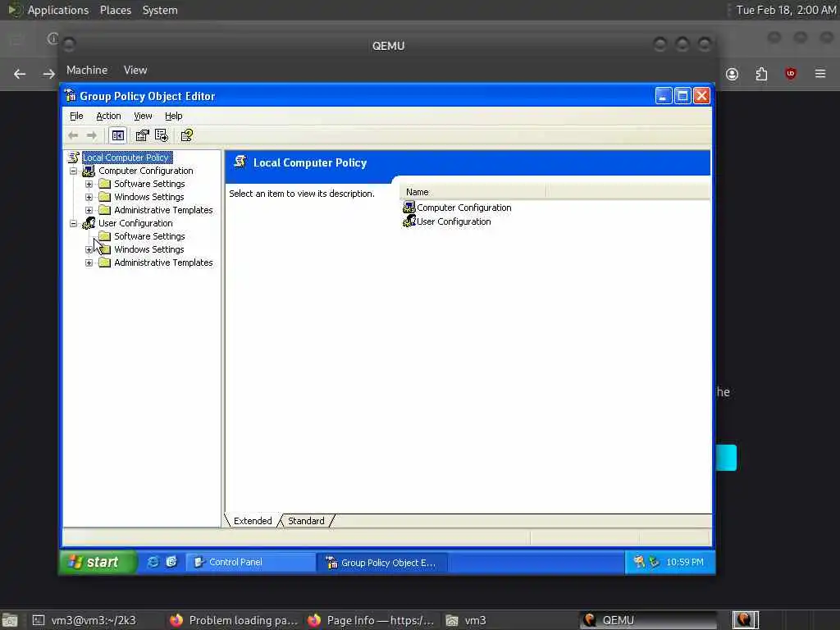Toggle the Show/Hide Console Tree toolbar button
Viewport: 840px width, 630px height.
tap(118, 135)
